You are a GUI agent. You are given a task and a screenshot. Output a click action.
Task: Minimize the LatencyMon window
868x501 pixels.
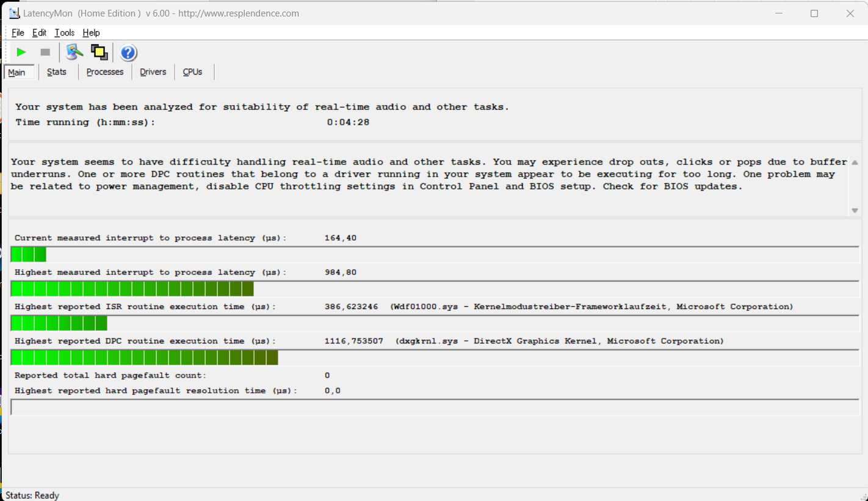click(x=778, y=13)
